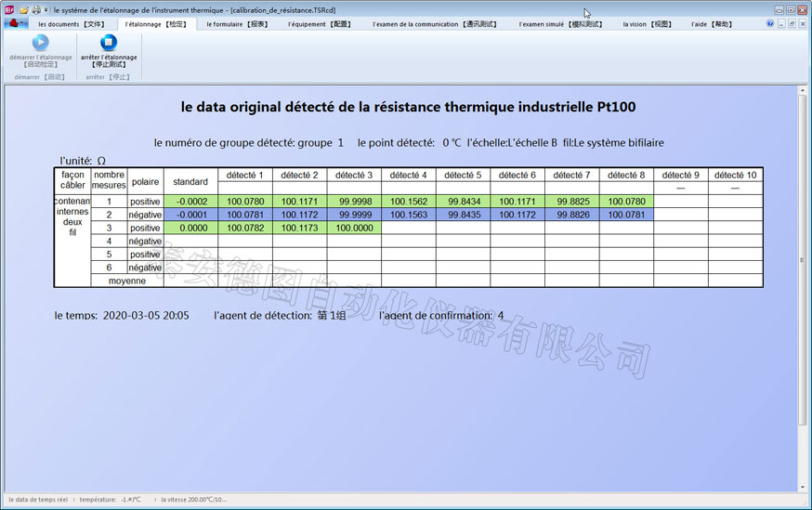Click the démarrer l'étalonnage play icon
The image size is (812, 510).
tap(40, 43)
